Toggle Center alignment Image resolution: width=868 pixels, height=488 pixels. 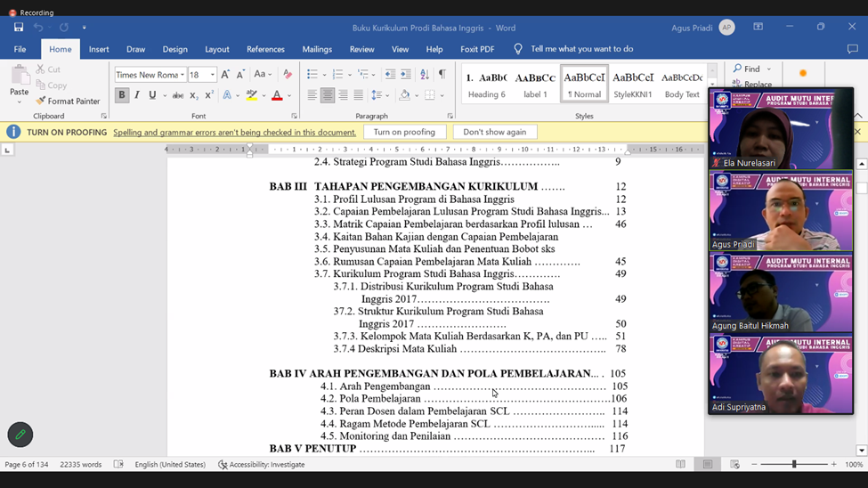click(x=327, y=95)
